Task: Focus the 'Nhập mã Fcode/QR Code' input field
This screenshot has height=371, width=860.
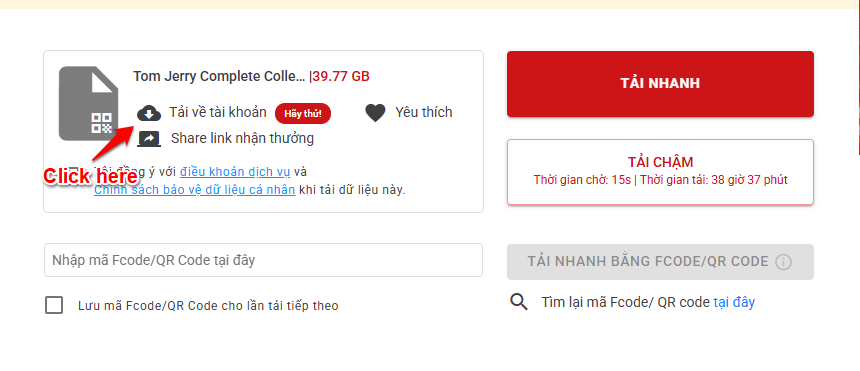Action: [x=263, y=260]
